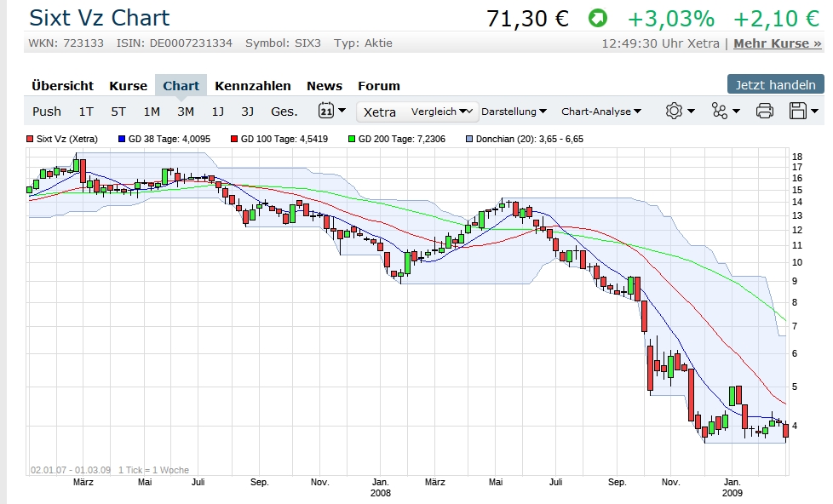This screenshot has height=504, width=833.
Task: Open chart settings gear menu
Action: (679, 111)
